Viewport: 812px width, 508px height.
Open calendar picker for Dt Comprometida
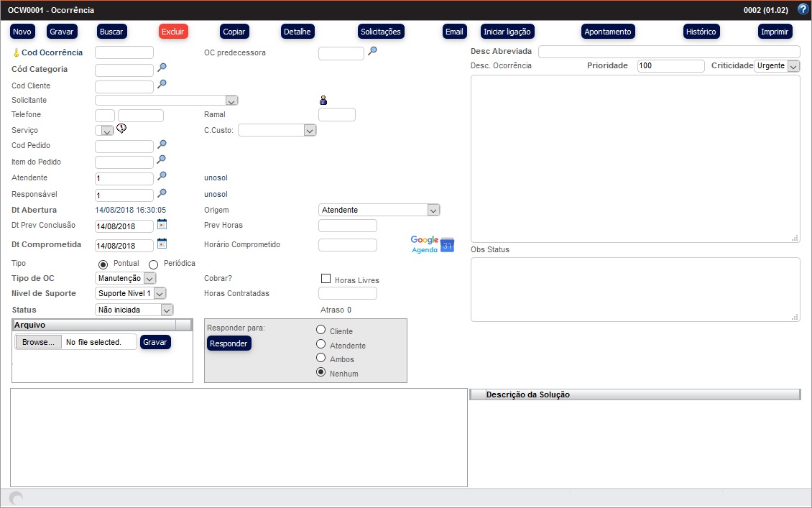[x=162, y=244]
